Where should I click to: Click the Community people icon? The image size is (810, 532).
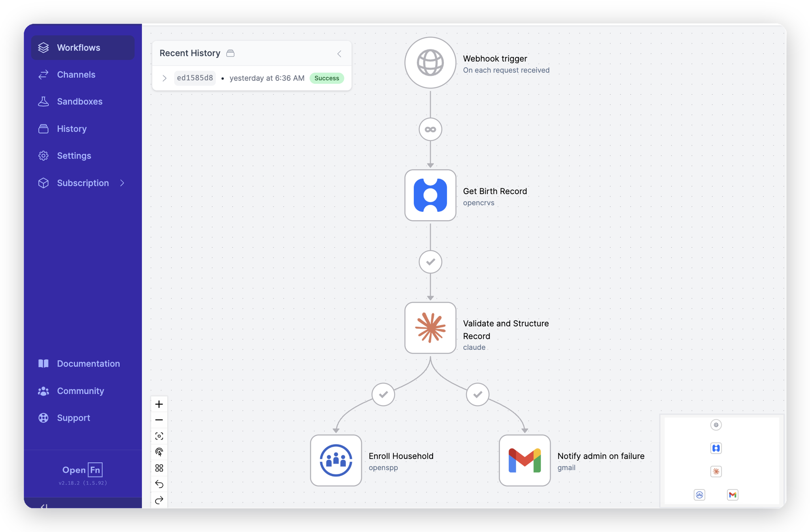(x=44, y=391)
